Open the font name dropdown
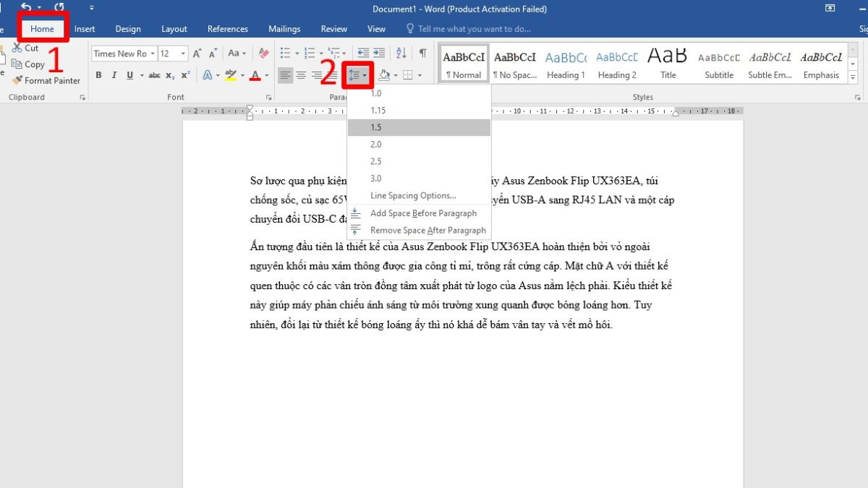 (x=153, y=53)
